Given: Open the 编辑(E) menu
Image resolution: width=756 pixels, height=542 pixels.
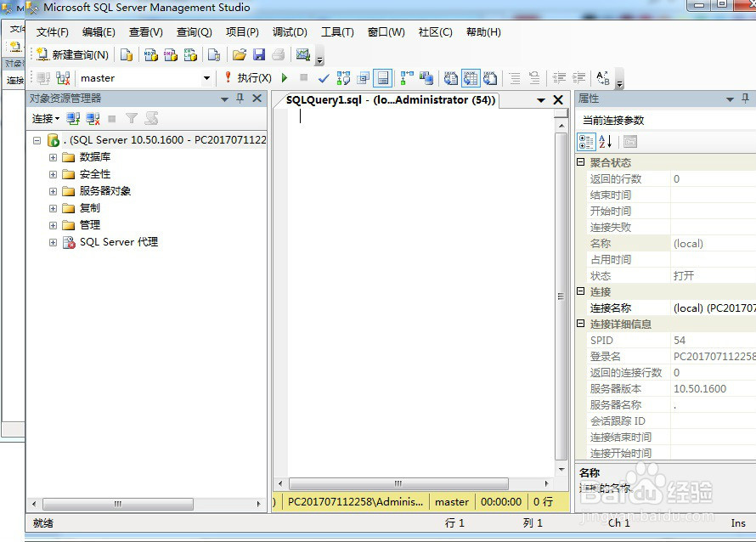Looking at the screenshot, I should [99, 32].
